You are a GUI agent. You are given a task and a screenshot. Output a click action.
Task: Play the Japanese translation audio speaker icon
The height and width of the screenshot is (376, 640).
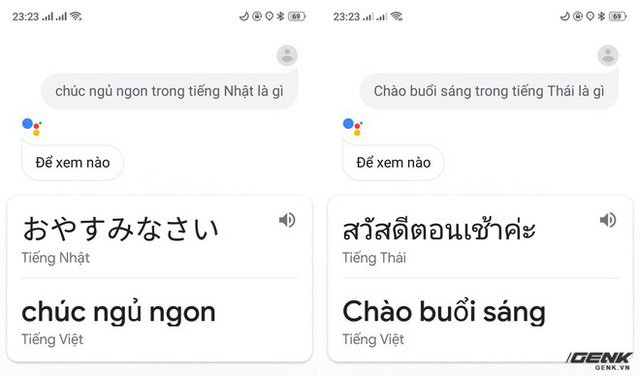287,220
